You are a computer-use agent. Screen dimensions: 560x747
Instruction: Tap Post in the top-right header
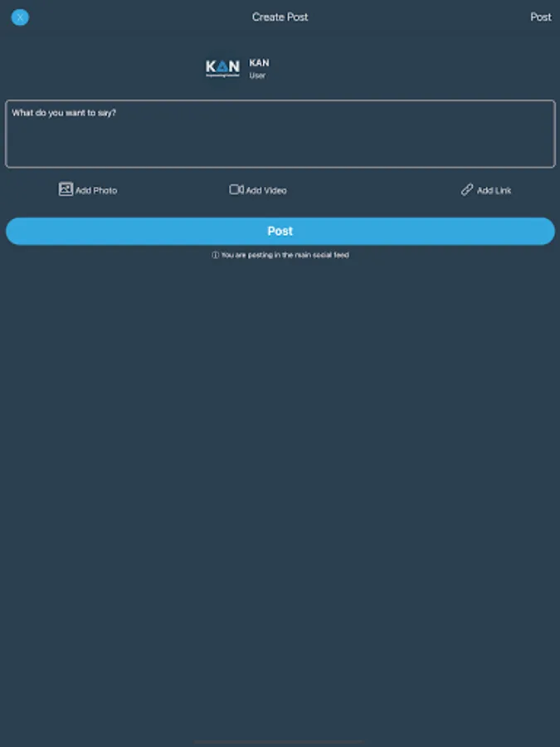[541, 17]
